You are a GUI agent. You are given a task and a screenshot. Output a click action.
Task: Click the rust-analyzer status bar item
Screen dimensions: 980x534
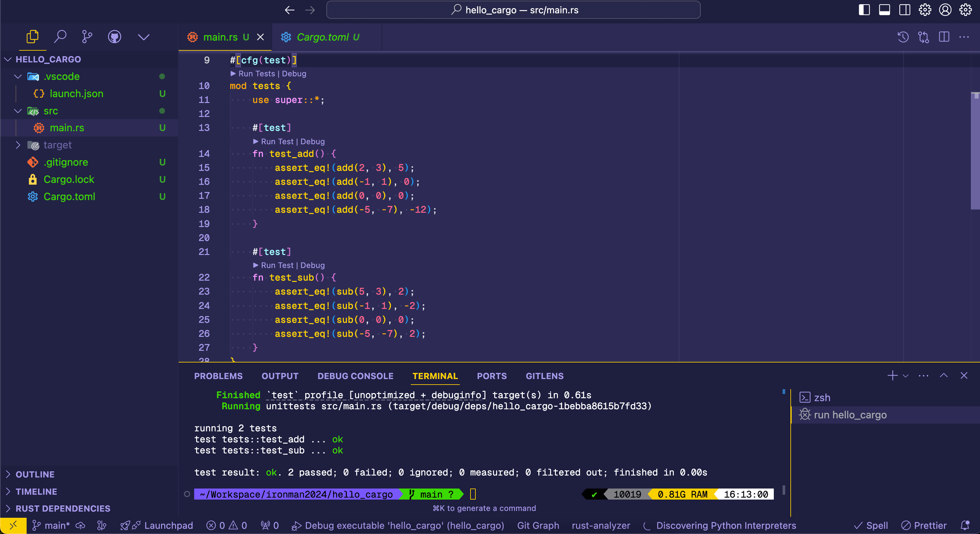600,525
